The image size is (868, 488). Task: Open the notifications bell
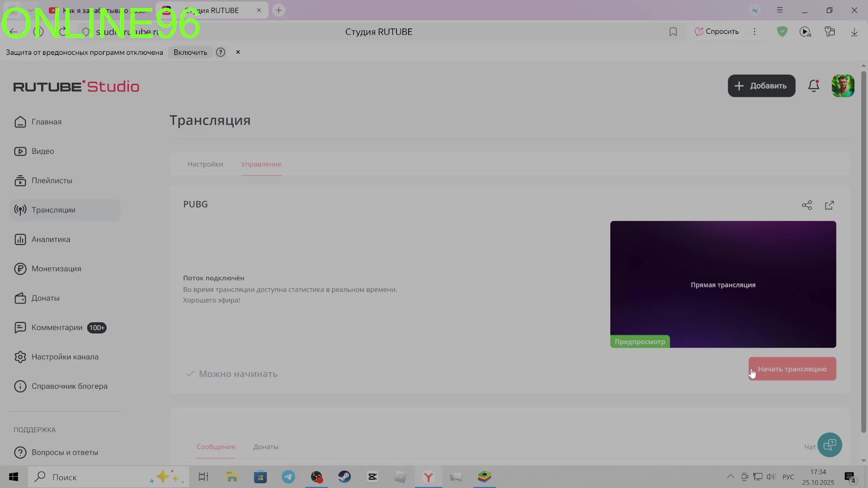813,86
